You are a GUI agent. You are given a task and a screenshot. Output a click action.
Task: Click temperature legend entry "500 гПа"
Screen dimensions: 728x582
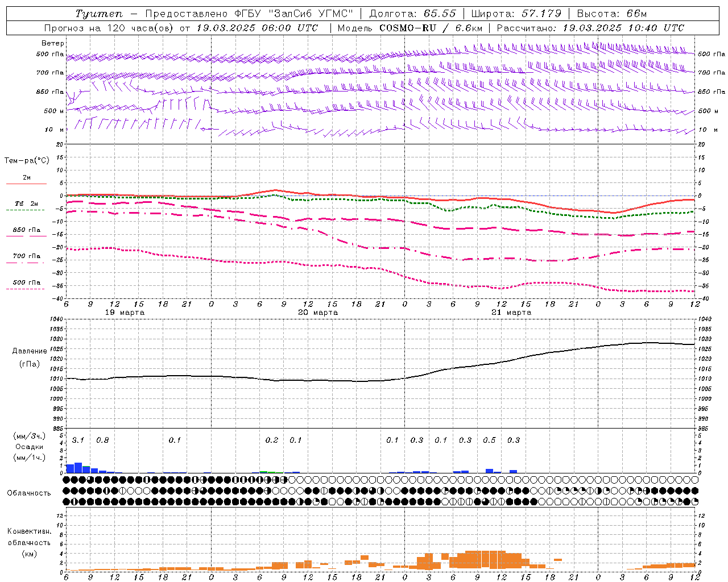27,282
